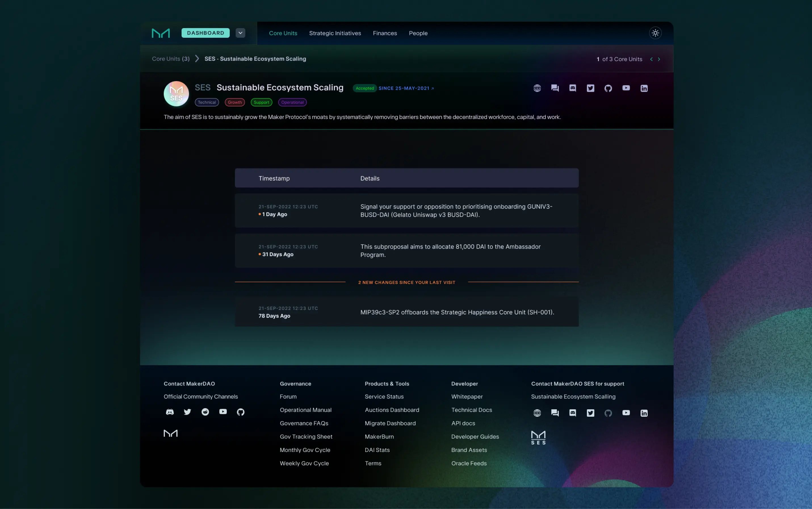Image resolution: width=812 pixels, height=509 pixels.
Task: Open the Whitepaper link
Action: [x=467, y=397]
